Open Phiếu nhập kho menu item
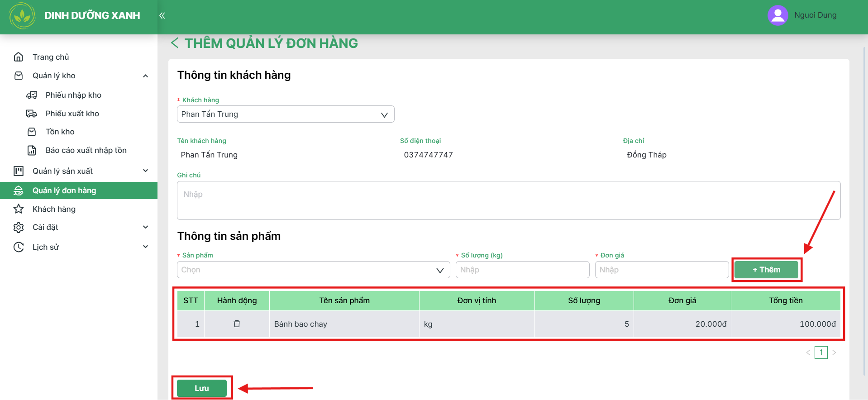Screen dimensions: 868x400 pyautogui.click(x=73, y=95)
